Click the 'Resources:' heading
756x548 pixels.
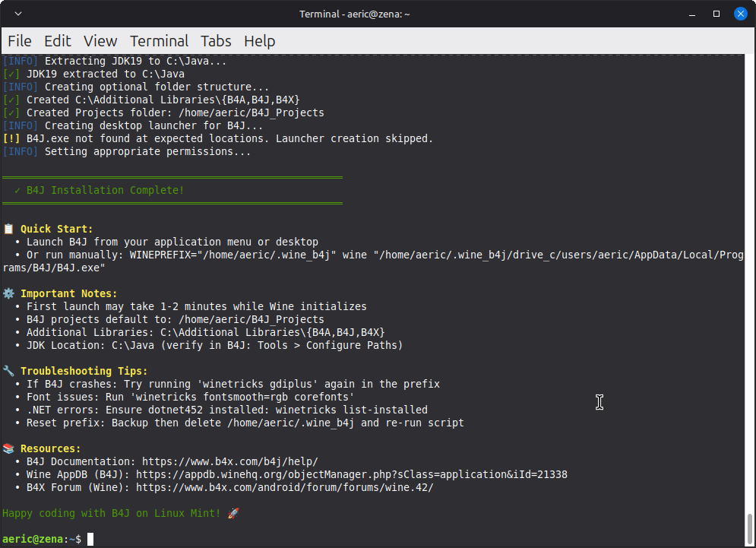[x=51, y=448]
